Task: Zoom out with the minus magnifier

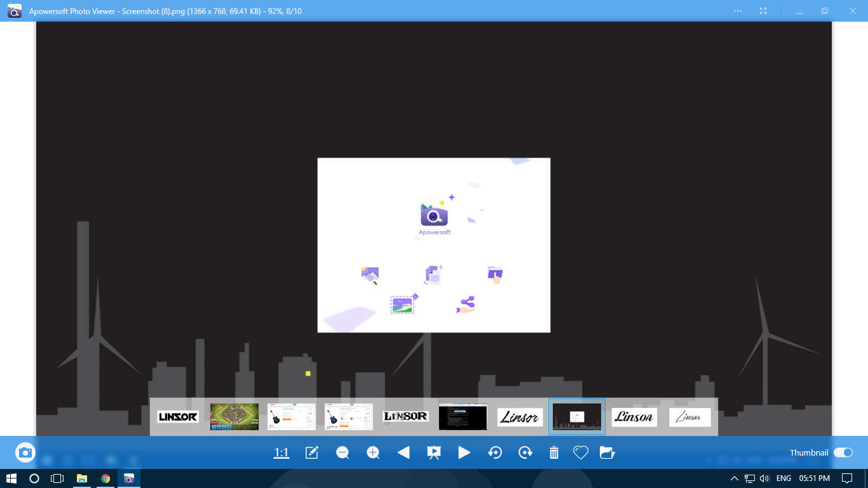Action: 342,452
